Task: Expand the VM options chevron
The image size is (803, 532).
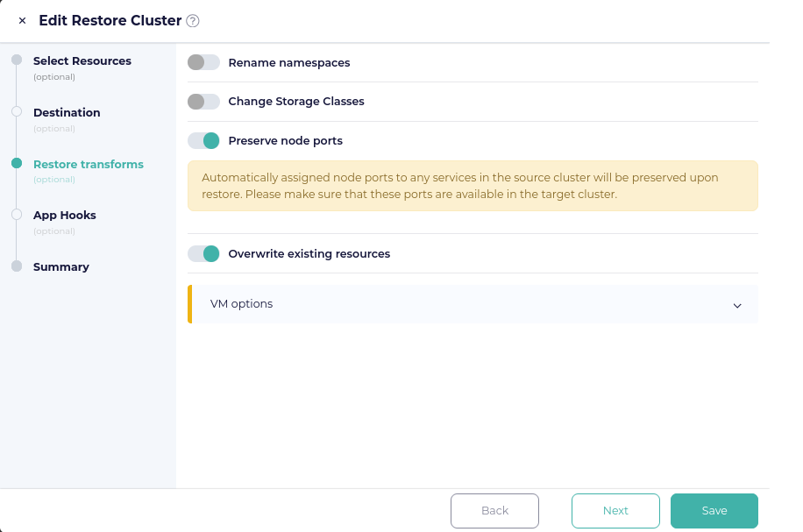Action: [x=737, y=306]
